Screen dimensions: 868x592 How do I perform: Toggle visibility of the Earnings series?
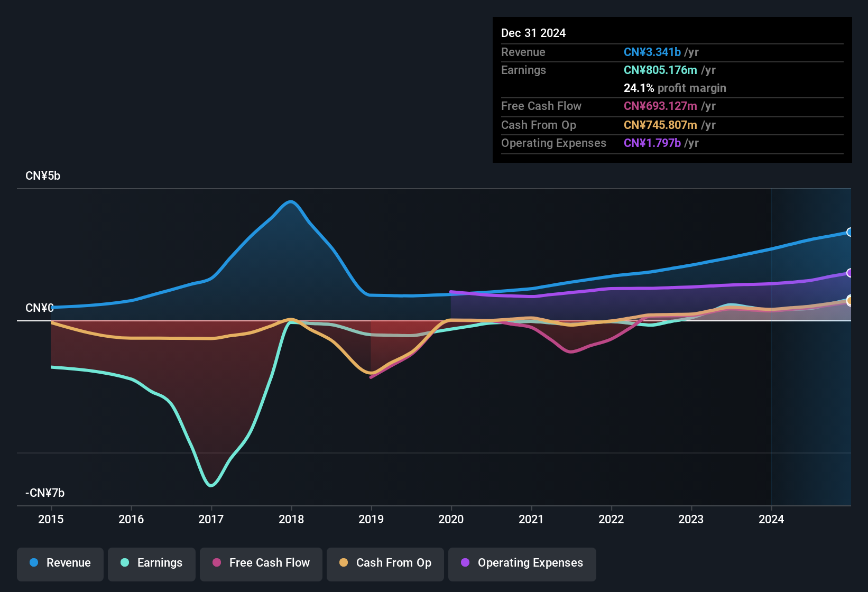coord(152,563)
